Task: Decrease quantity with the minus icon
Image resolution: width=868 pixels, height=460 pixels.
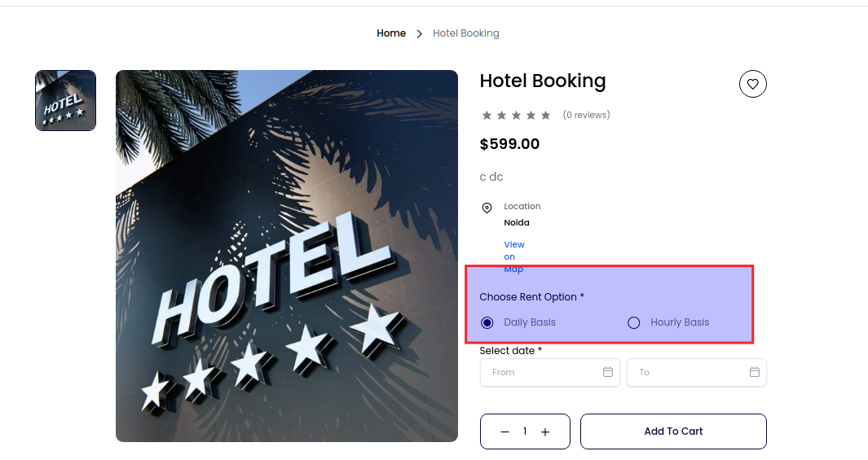Action: point(505,432)
